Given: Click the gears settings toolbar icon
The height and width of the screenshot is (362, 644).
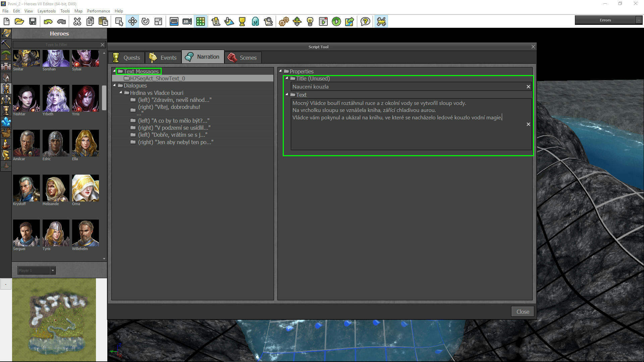Looking at the screenshot, I should pyautogui.click(x=284, y=22).
